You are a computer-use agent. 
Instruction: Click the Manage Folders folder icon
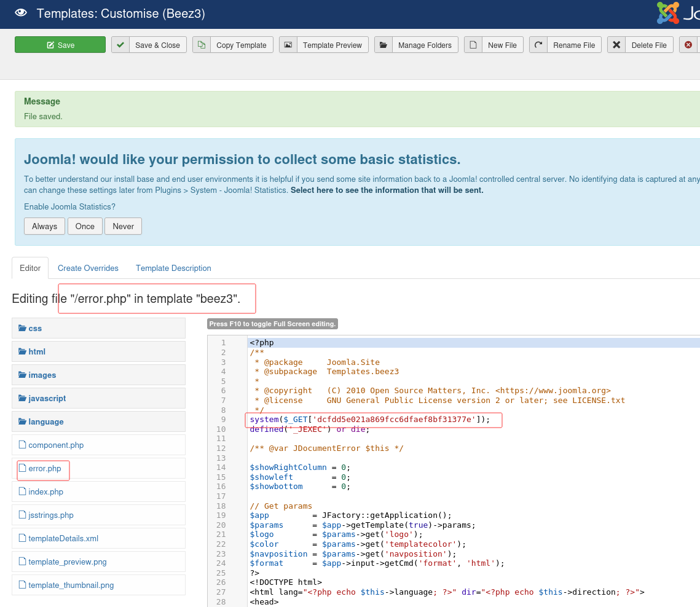tap(383, 45)
